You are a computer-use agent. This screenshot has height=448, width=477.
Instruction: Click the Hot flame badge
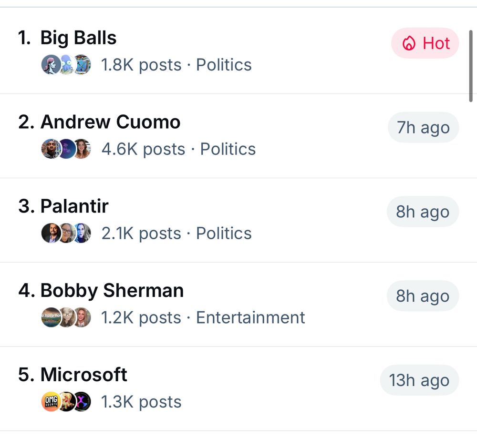pyautogui.click(x=425, y=43)
